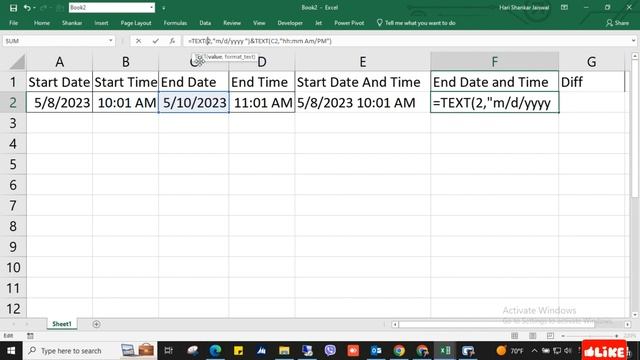
Task: Open Sticky Notes from the taskbar
Action: (238, 351)
